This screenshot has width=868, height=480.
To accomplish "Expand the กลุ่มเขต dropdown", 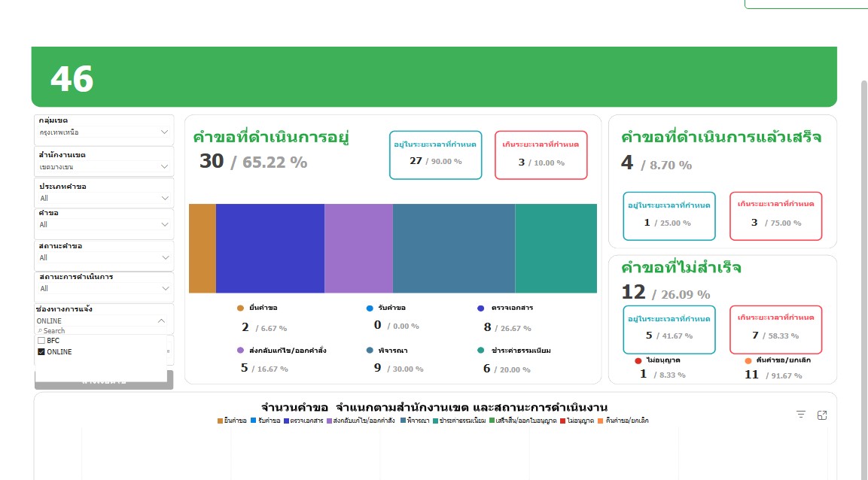I will click(x=165, y=132).
